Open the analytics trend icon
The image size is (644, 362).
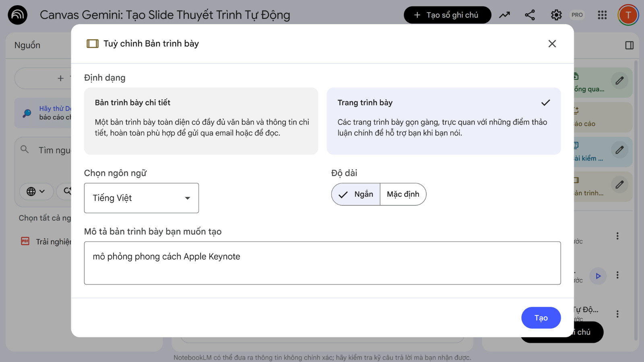click(504, 15)
